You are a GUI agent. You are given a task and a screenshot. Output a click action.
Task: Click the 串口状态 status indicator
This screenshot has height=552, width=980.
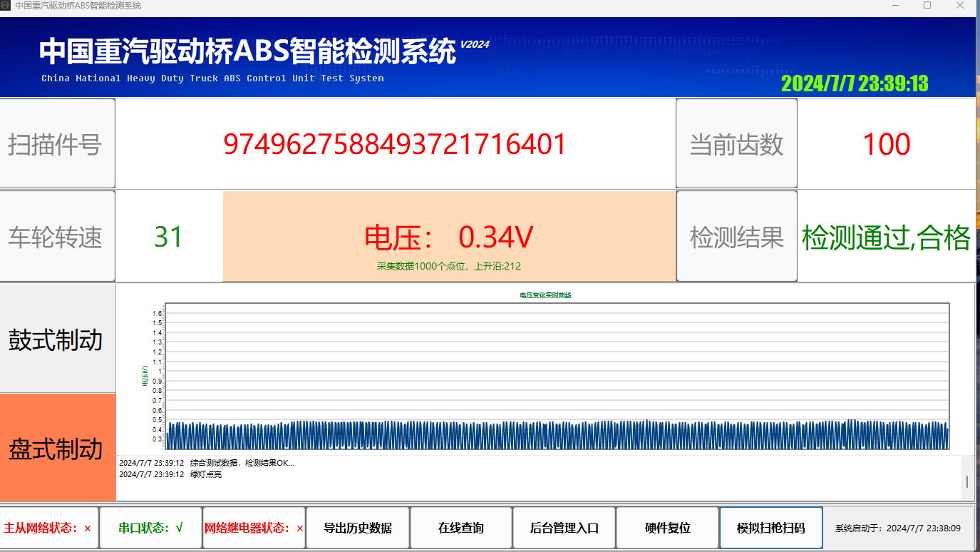coord(150,528)
